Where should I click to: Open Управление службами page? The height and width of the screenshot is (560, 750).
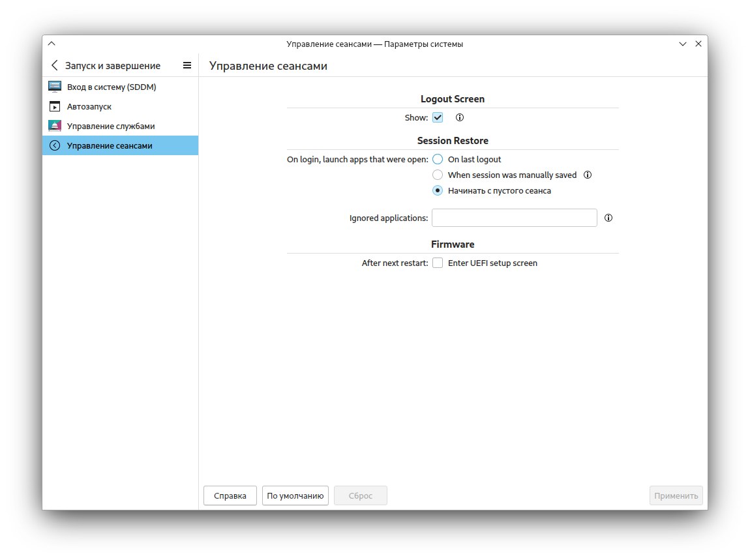click(x=120, y=126)
